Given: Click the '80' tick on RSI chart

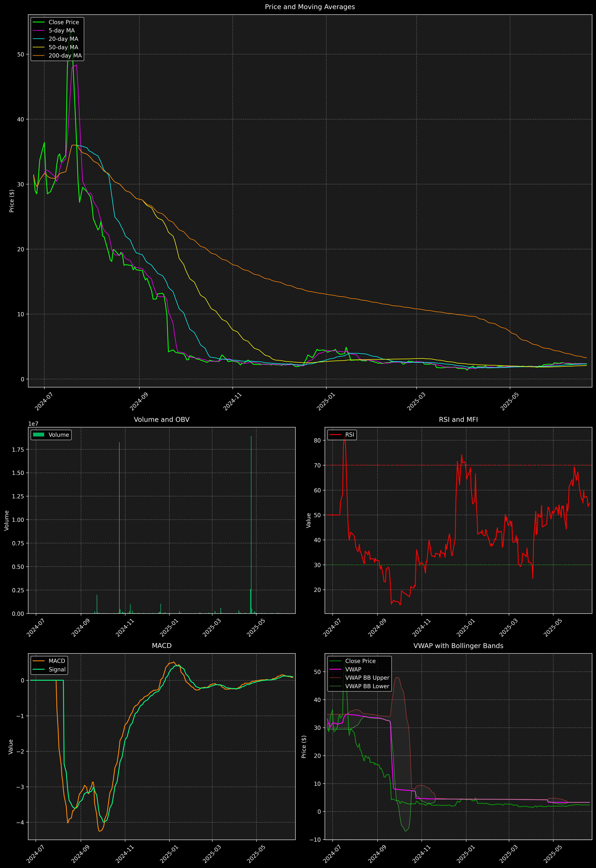Looking at the screenshot, I should [317, 440].
